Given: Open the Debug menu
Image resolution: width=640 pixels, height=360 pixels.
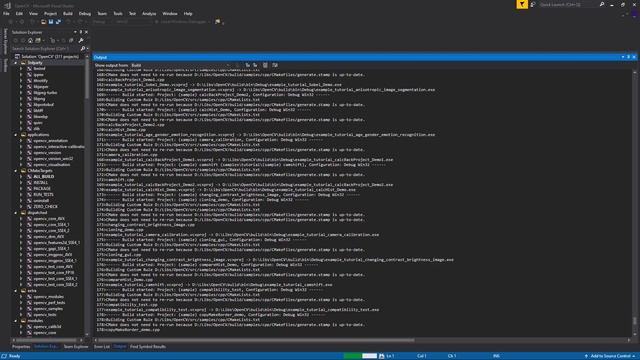Looking at the screenshot, I should (x=85, y=13).
